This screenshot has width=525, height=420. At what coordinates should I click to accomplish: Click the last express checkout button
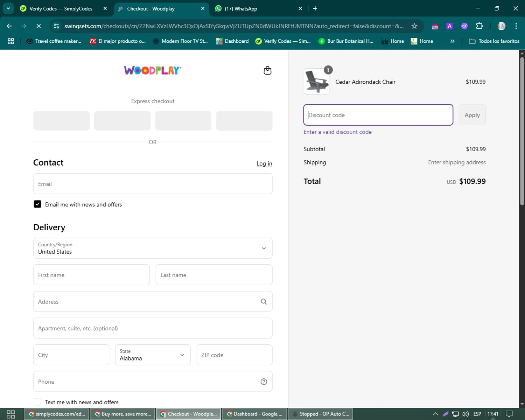click(x=244, y=121)
